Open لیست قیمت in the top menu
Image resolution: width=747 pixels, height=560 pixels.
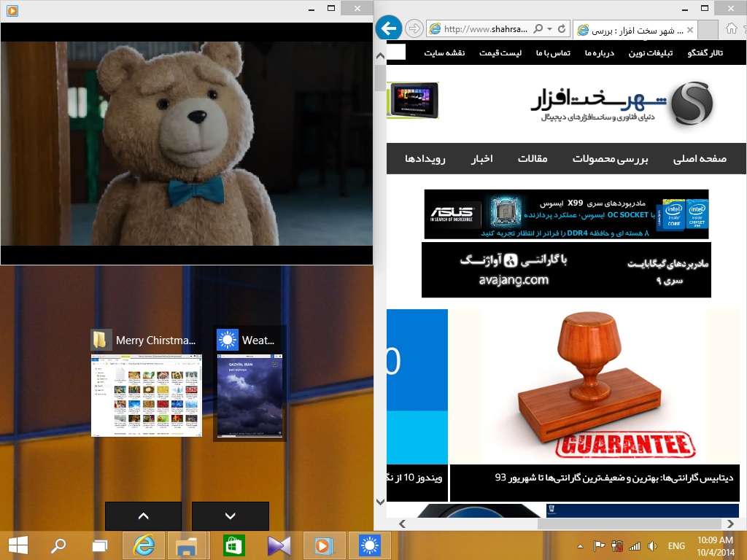pos(500,52)
